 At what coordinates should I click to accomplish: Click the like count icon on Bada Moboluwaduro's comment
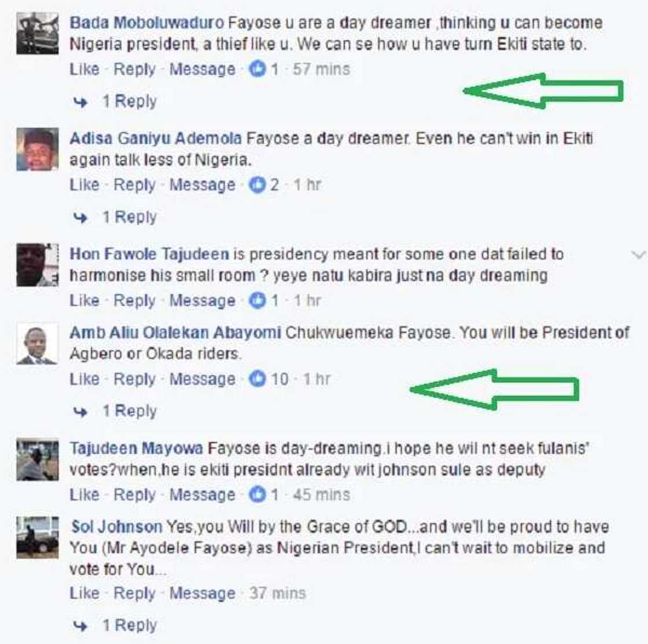[257, 69]
